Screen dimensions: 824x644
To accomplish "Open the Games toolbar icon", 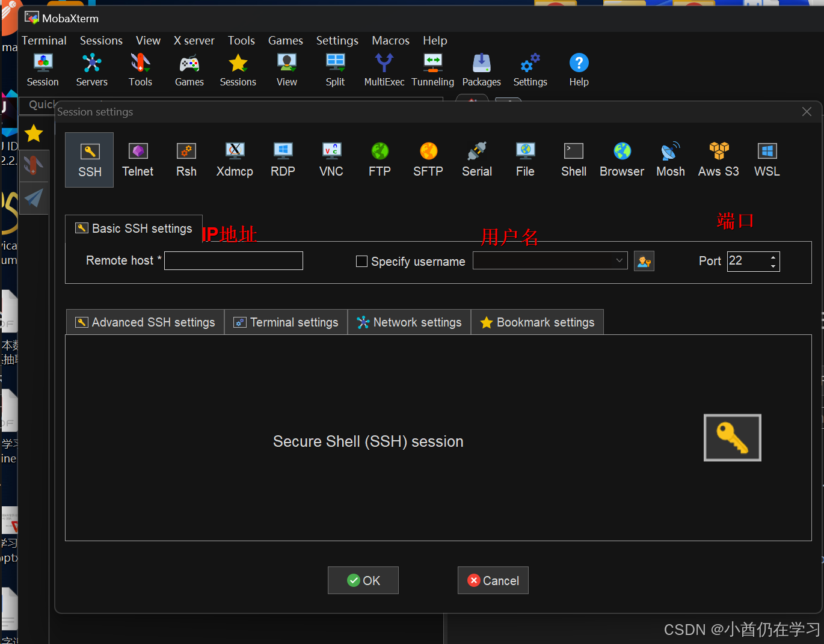I will (x=189, y=70).
